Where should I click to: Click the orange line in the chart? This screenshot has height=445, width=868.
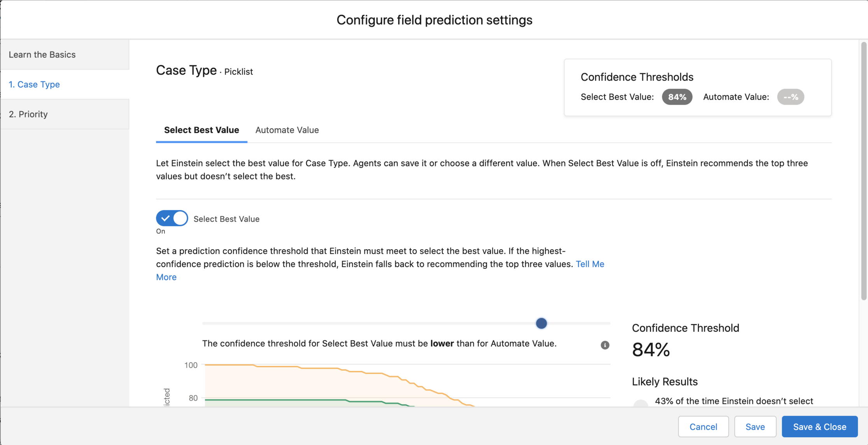point(319,368)
